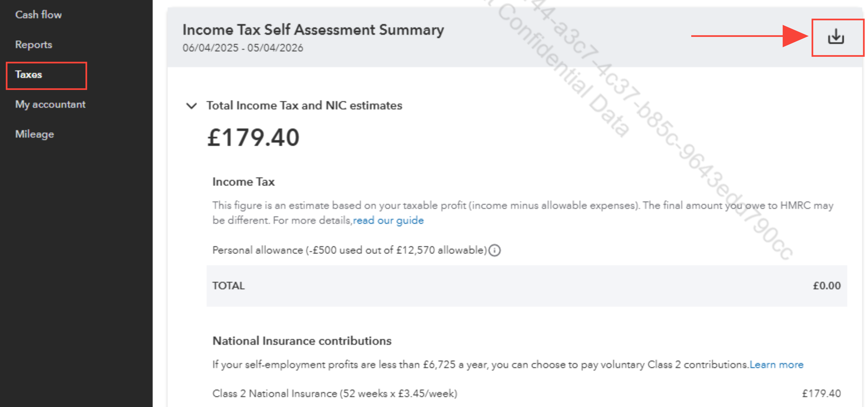
Task: Click the Class 2 National Insurance line
Action: pyautogui.click(x=335, y=394)
